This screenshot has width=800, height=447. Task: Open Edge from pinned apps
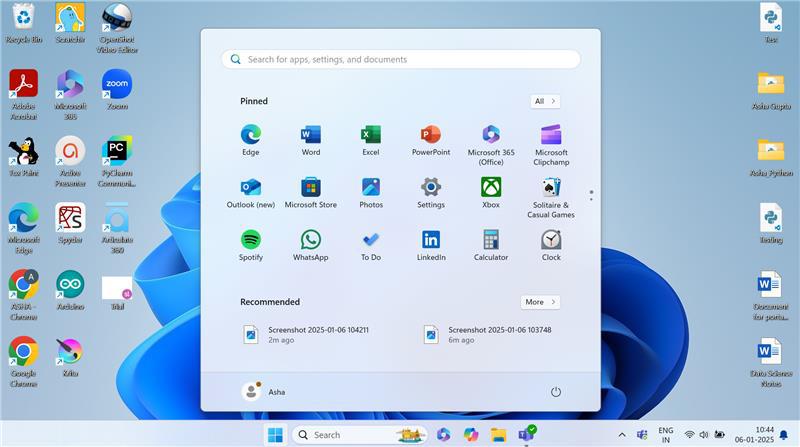[x=251, y=140]
